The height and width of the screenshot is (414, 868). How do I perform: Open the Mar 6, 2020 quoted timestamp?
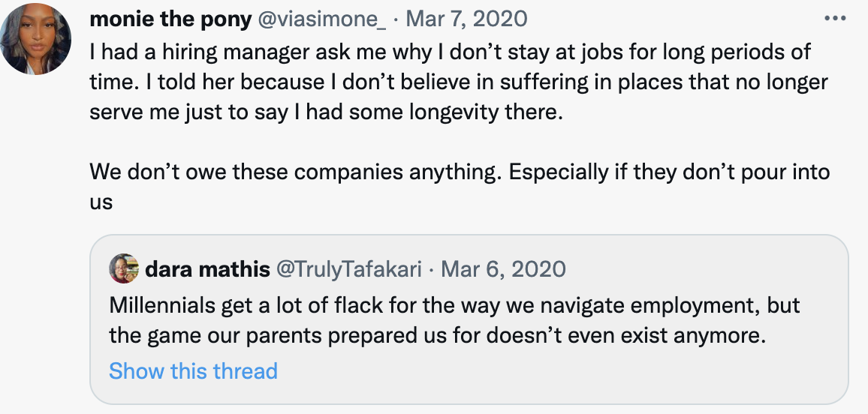pos(503,268)
